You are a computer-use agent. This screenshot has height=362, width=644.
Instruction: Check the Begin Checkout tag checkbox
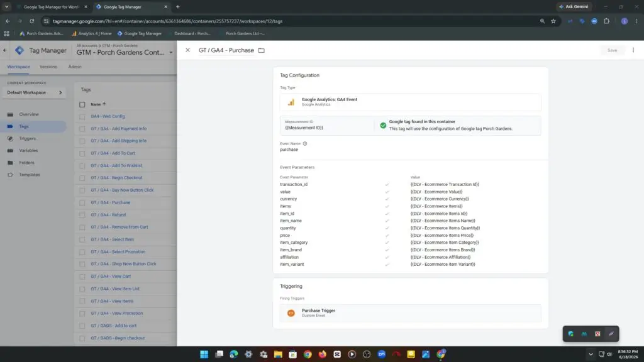pyautogui.click(x=82, y=178)
